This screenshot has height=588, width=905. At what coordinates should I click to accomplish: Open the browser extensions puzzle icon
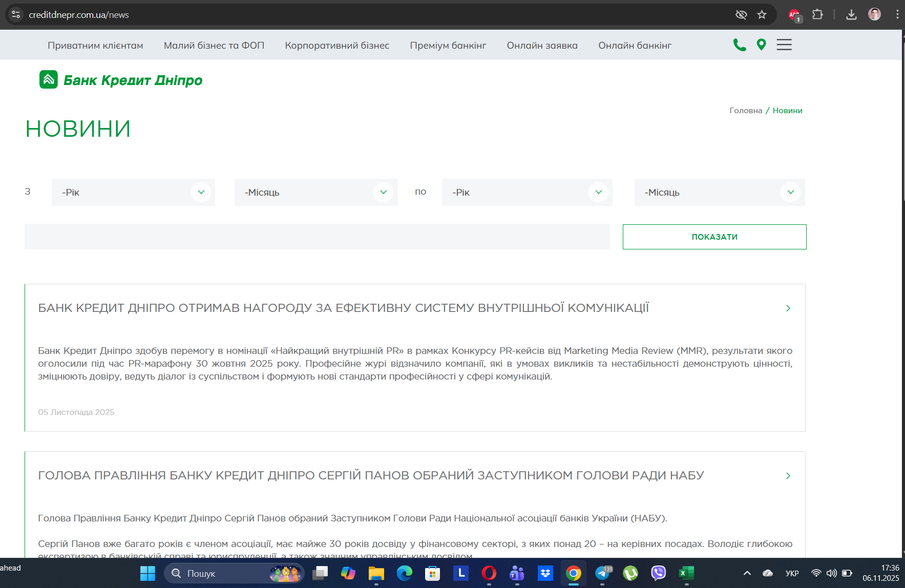point(818,15)
